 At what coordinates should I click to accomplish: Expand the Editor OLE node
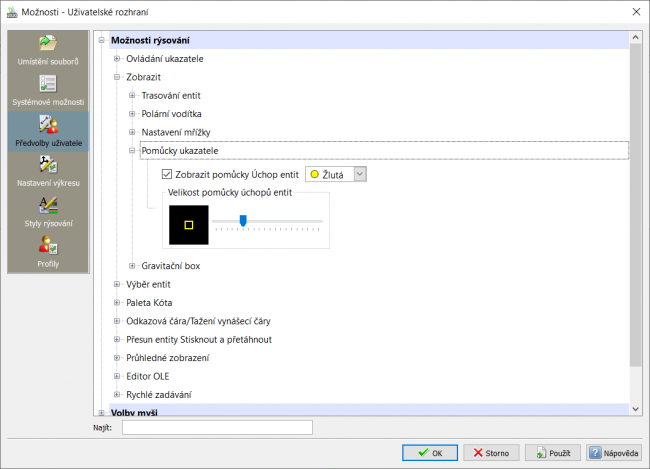point(117,376)
